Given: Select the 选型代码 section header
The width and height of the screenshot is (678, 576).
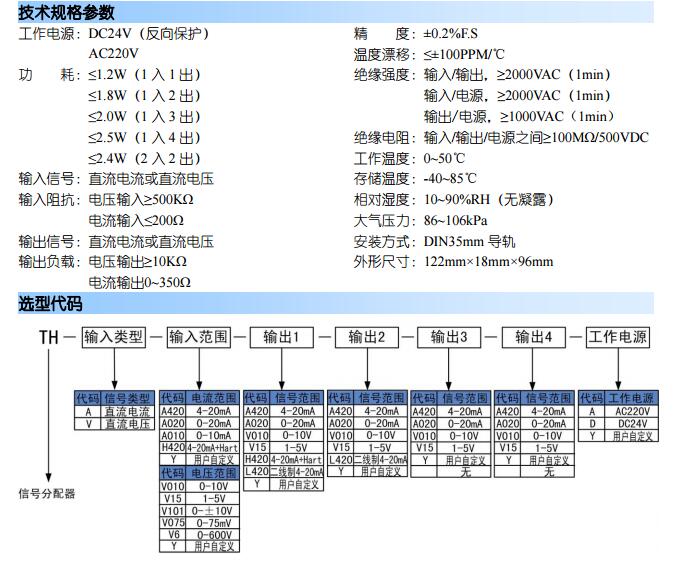Looking at the screenshot, I should pos(51,304).
